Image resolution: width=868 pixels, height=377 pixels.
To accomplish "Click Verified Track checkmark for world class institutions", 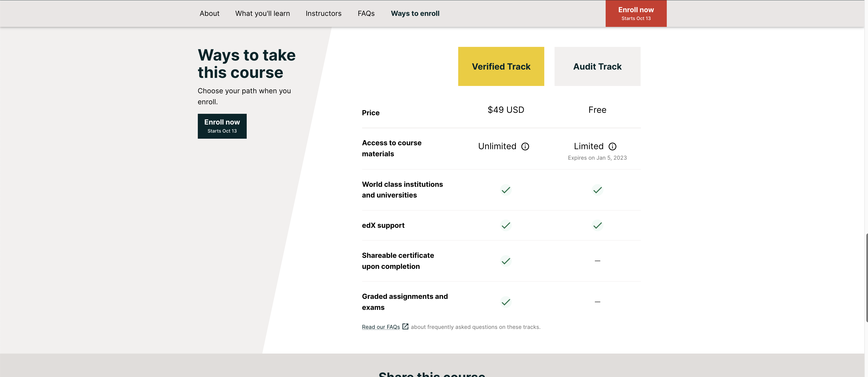I will (505, 190).
